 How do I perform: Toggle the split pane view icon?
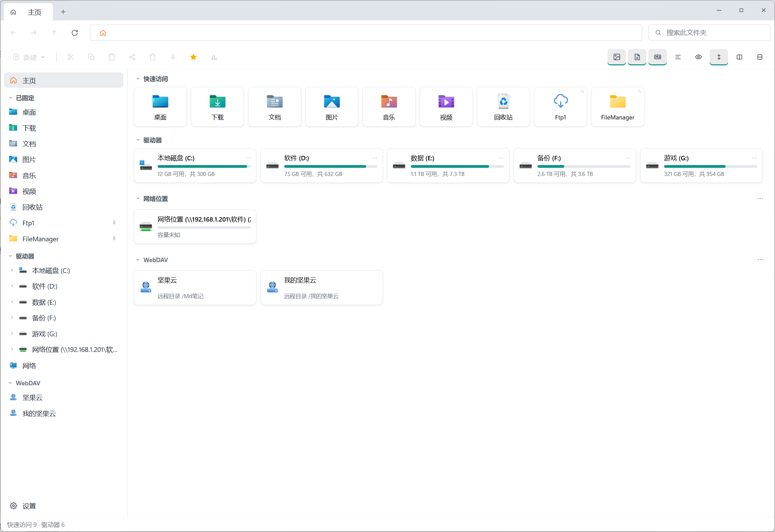739,57
